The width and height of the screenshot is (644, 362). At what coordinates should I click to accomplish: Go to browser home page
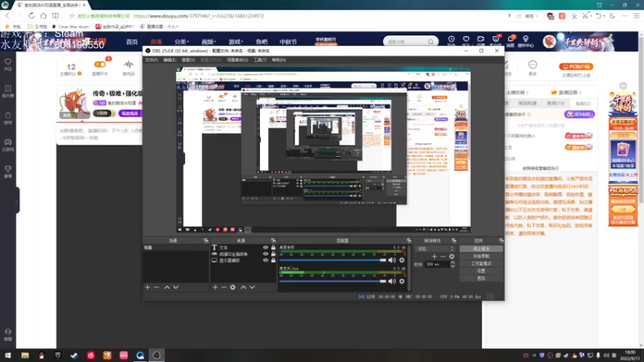click(43, 15)
